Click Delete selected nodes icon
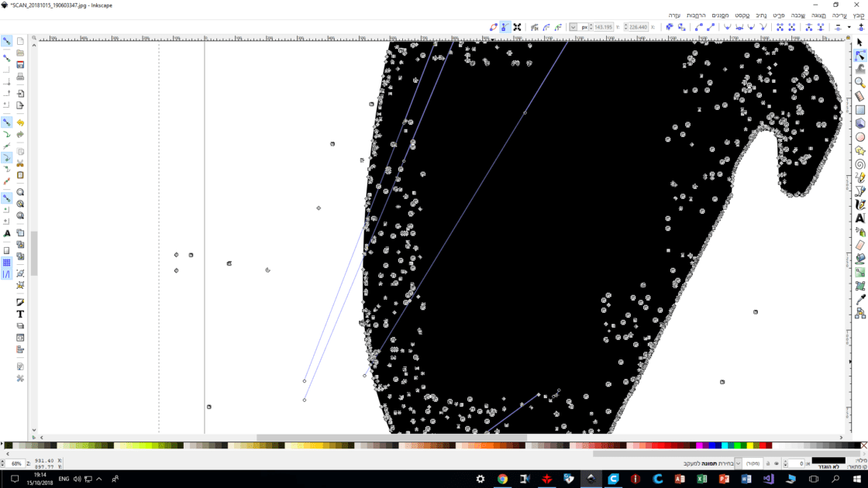The image size is (868, 488). [838, 27]
